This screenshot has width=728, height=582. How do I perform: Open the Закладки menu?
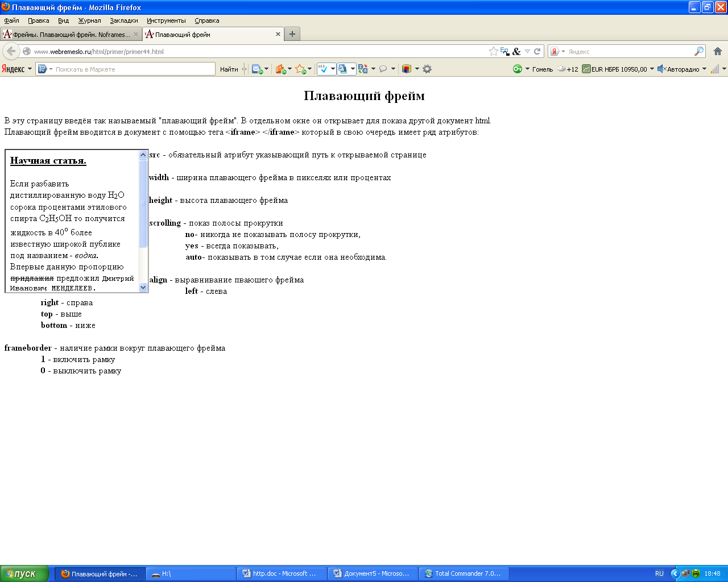[x=124, y=20]
